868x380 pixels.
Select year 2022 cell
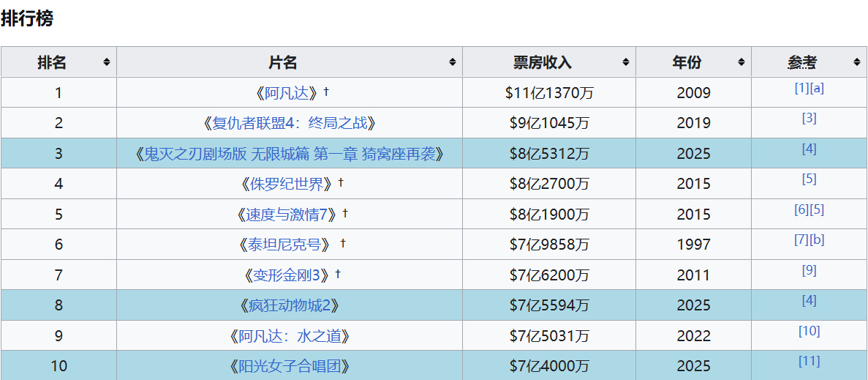(694, 335)
